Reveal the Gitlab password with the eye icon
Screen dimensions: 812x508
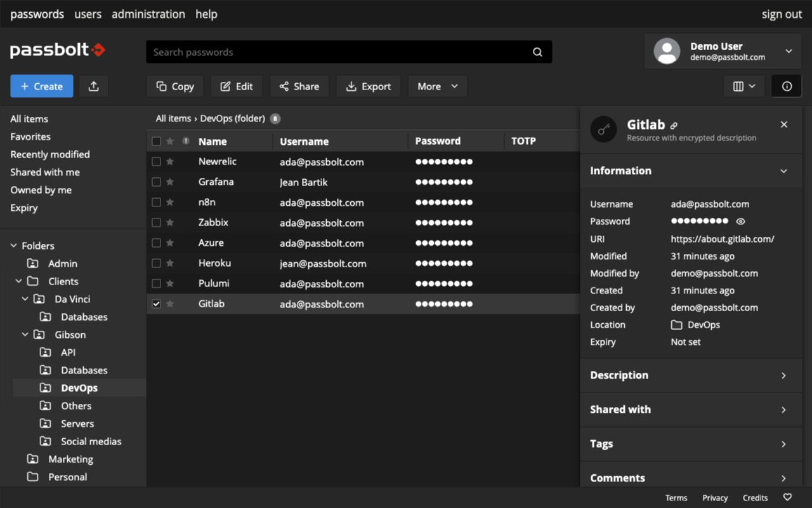740,222
